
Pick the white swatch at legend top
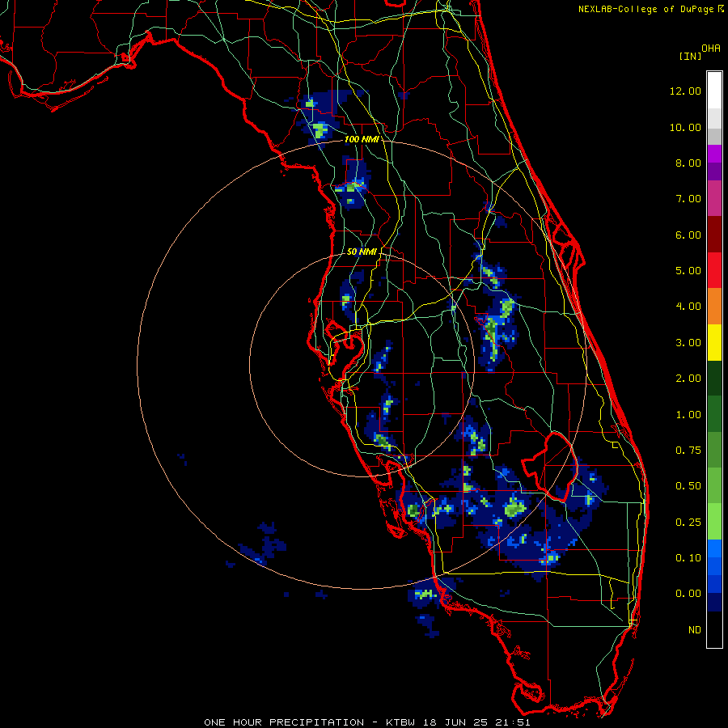coord(714,91)
